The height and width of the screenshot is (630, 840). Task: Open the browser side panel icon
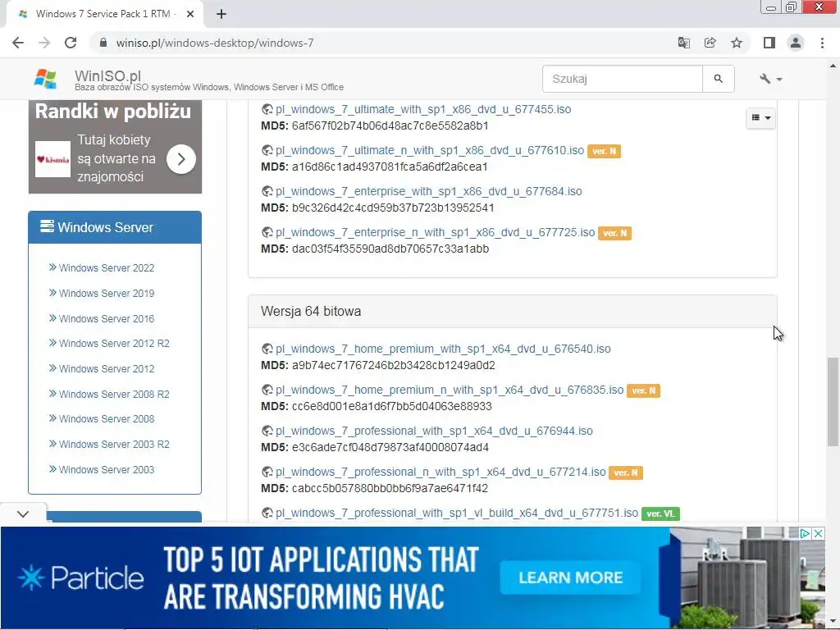pyautogui.click(x=769, y=43)
